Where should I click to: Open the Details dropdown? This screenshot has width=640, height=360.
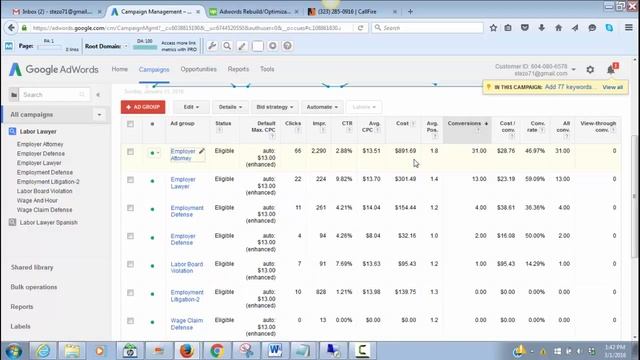[x=230, y=107]
